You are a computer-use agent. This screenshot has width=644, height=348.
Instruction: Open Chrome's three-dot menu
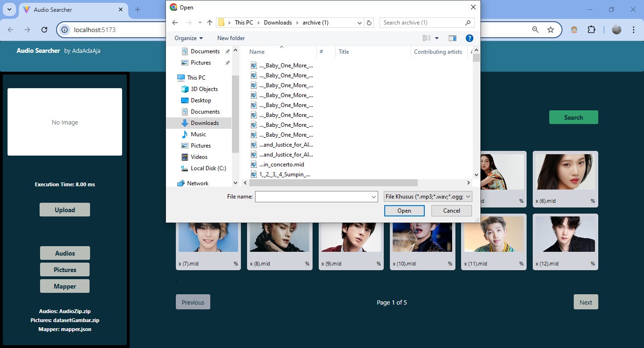[633, 30]
